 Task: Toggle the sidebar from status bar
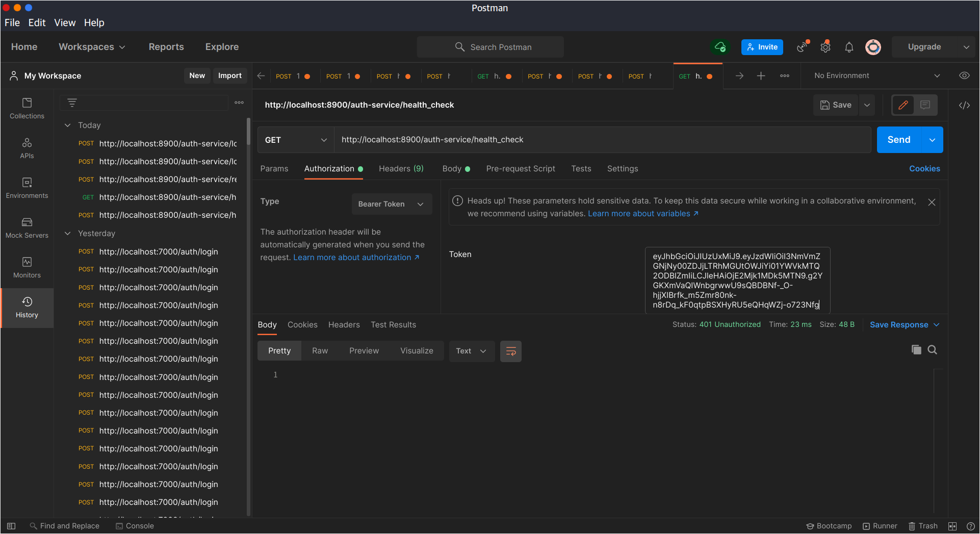[11, 526]
